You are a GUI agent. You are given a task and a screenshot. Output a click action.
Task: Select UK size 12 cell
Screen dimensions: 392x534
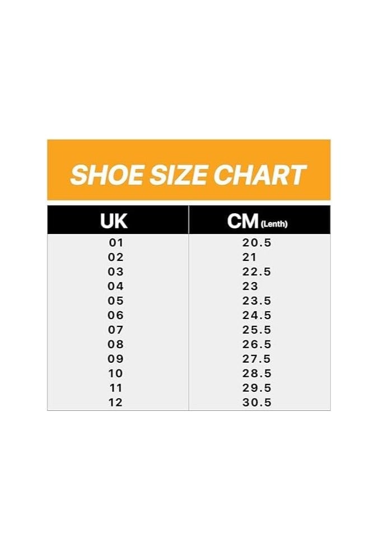point(115,402)
